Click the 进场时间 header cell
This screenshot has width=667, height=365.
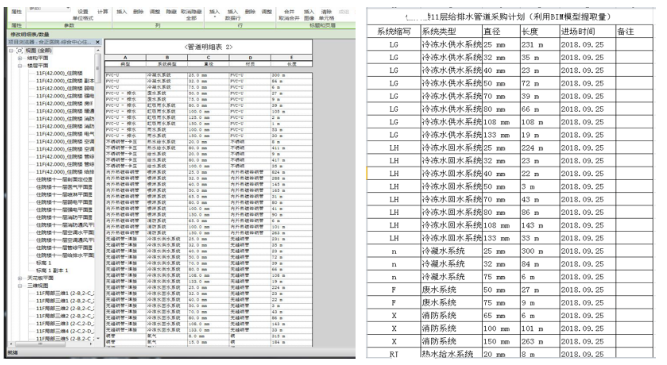[x=587, y=31]
